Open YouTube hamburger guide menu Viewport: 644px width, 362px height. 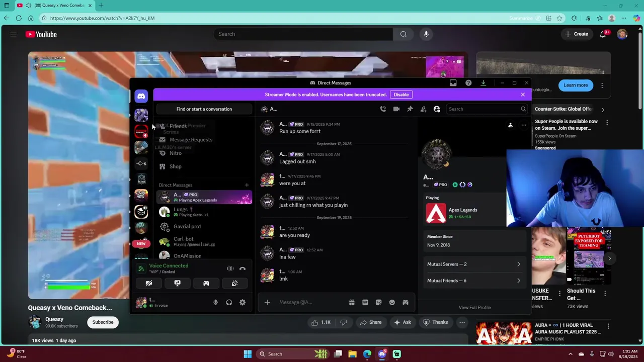(14, 34)
